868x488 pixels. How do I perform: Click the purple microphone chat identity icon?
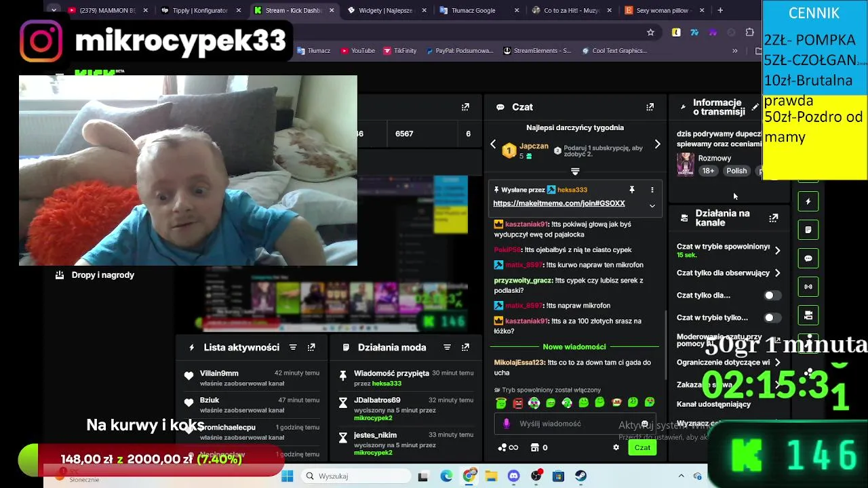506,424
